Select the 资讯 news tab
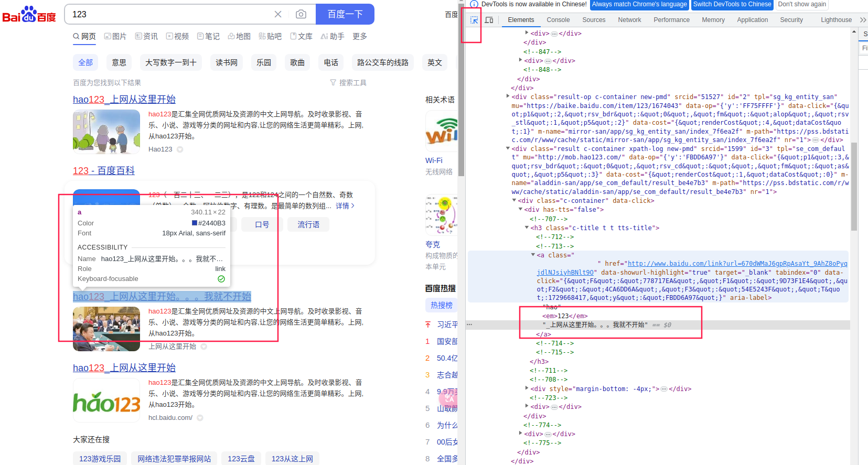This screenshot has height=465, width=868. 146,36
